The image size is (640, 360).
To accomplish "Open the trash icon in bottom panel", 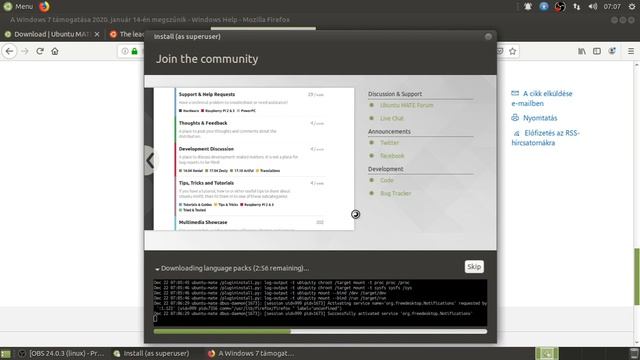I will [634, 353].
